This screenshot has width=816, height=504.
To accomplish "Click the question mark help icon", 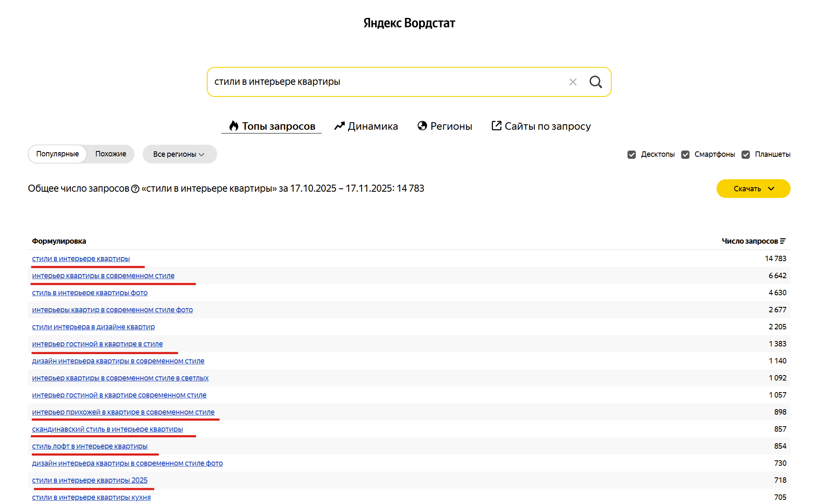I will tap(135, 189).
